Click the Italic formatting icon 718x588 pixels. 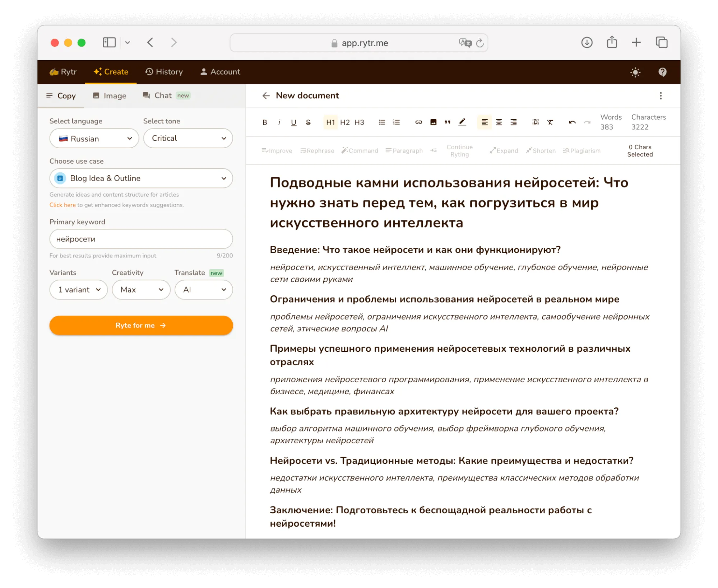(x=279, y=122)
